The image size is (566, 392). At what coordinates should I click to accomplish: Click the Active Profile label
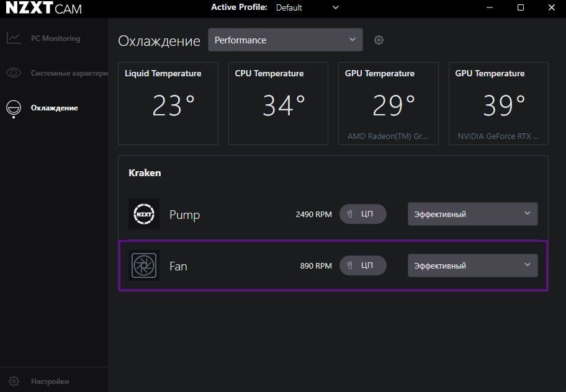[x=239, y=7]
